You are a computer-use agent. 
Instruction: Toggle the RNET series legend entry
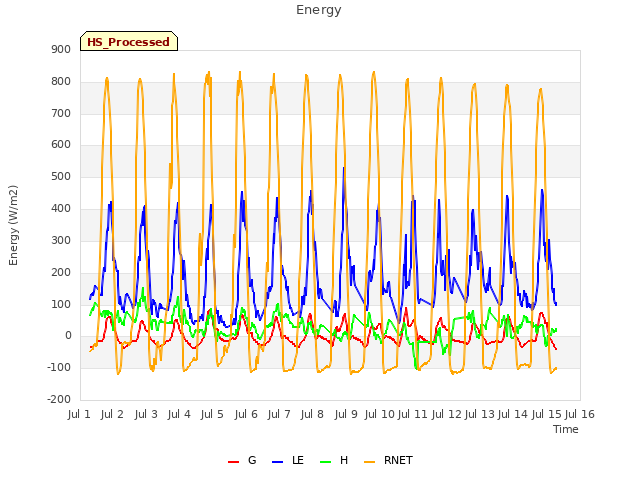388,460
